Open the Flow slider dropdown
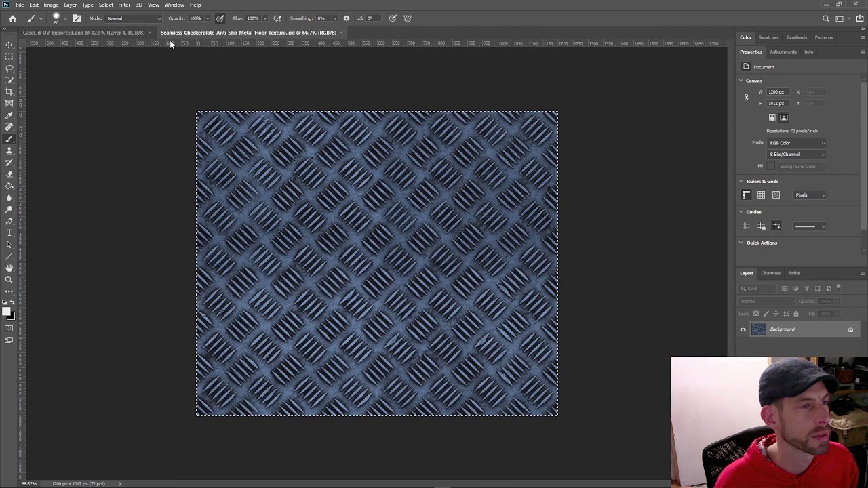The width and height of the screenshot is (868, 488). 265,18
